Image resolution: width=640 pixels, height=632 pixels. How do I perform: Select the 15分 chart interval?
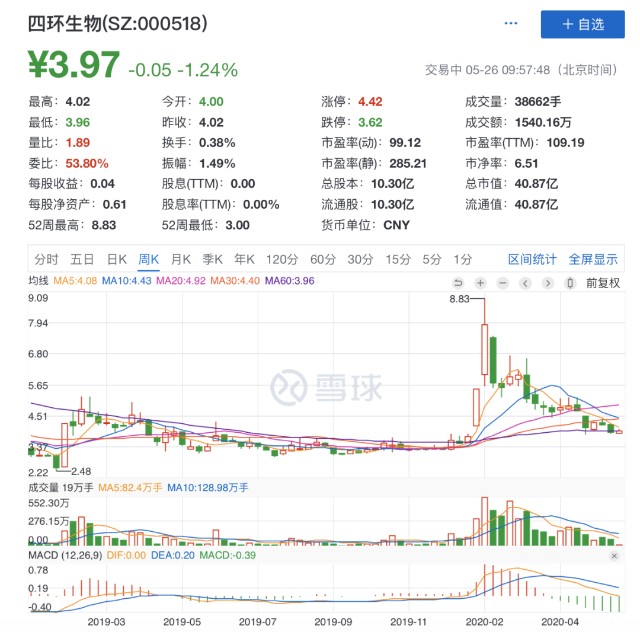(x=398, y=259)
